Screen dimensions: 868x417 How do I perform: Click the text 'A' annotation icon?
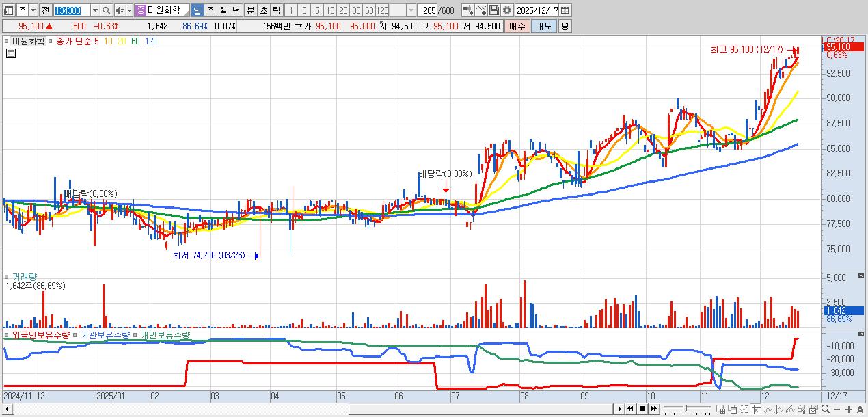pos(860,409)
